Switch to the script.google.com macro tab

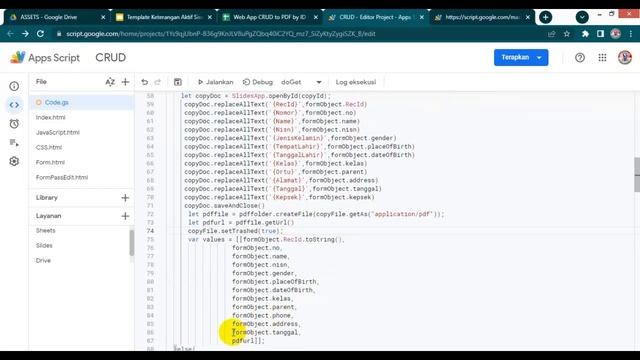[x=482, y=17]
